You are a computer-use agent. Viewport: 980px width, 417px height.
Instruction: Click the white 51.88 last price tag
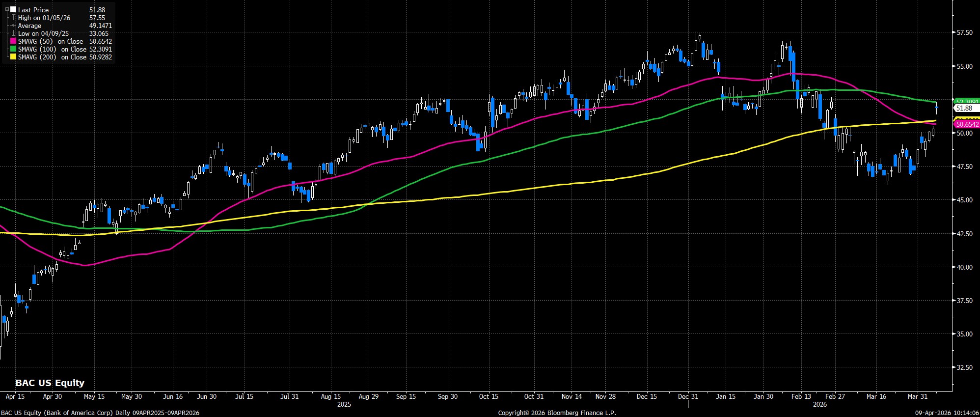click(x=964, y=108)
